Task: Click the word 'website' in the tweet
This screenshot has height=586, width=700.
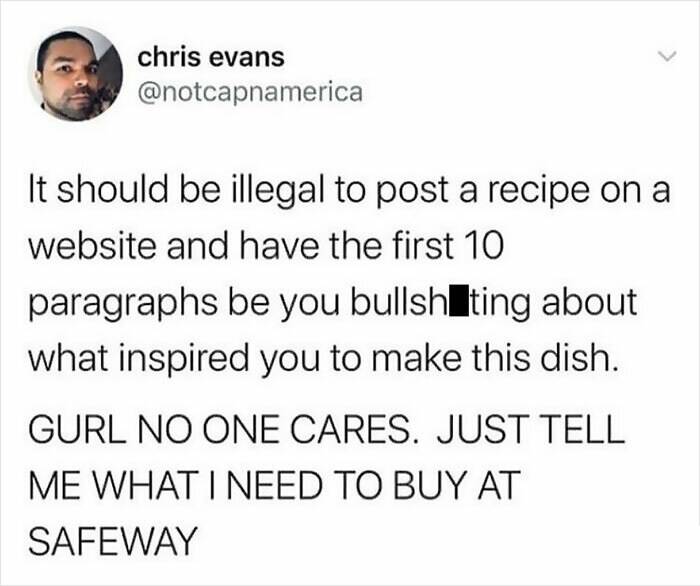Action: pyautogui.click(x=92, y=246)
